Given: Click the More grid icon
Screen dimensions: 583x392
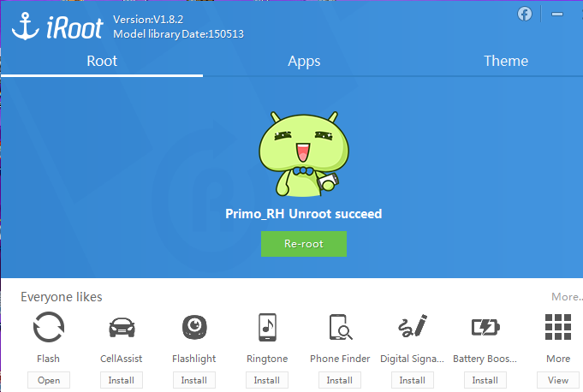Looking at the screenshot, I should coord(558,327).
